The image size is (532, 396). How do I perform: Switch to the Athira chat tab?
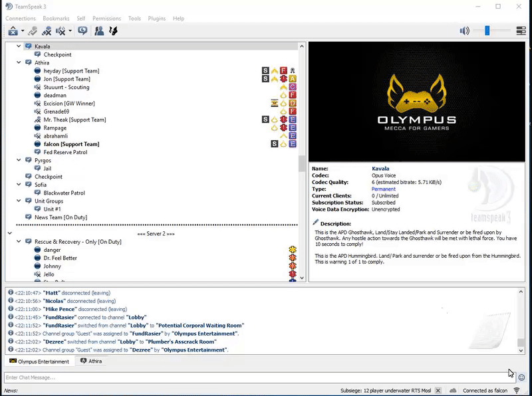[x=91, y=361]
